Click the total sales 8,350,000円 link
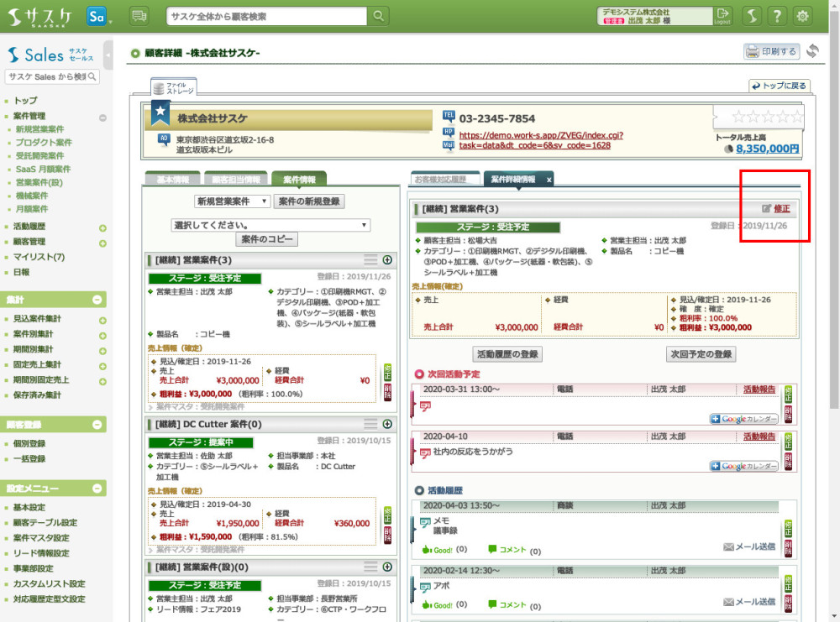Screen dimensions: 840x622 coord(767,149)
